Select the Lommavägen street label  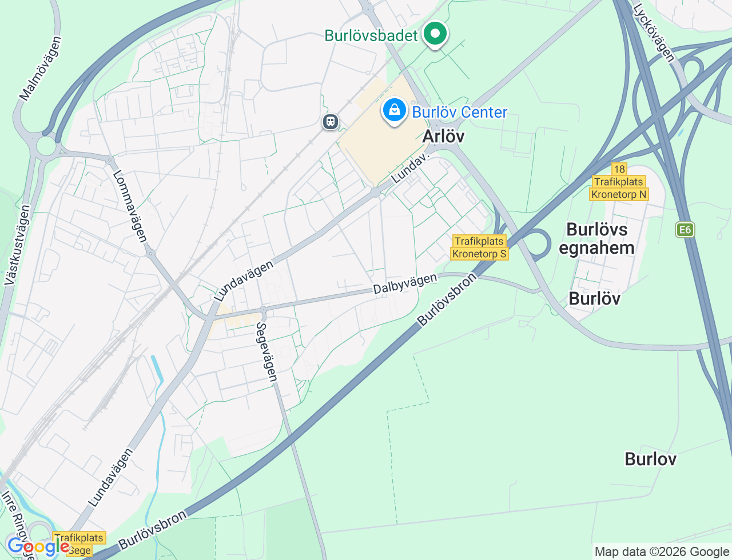[x=130, y=206]
